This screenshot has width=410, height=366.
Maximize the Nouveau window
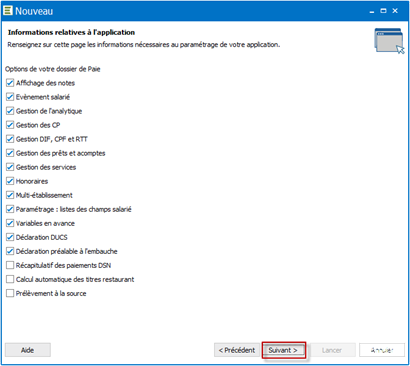pos(383,11)
